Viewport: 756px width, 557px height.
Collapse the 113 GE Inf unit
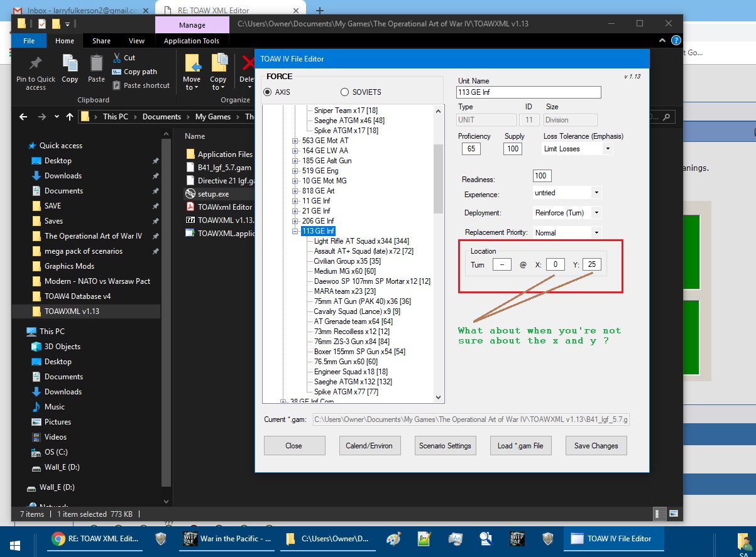pos(295,231)
